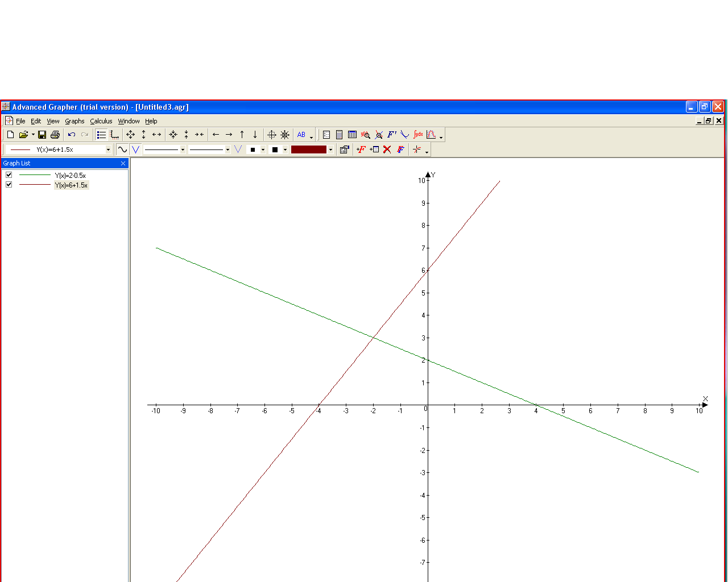Select the Y(x)=2-0.5x graph entry
This screenshot has height=582, width=728.
coord(71,176)
